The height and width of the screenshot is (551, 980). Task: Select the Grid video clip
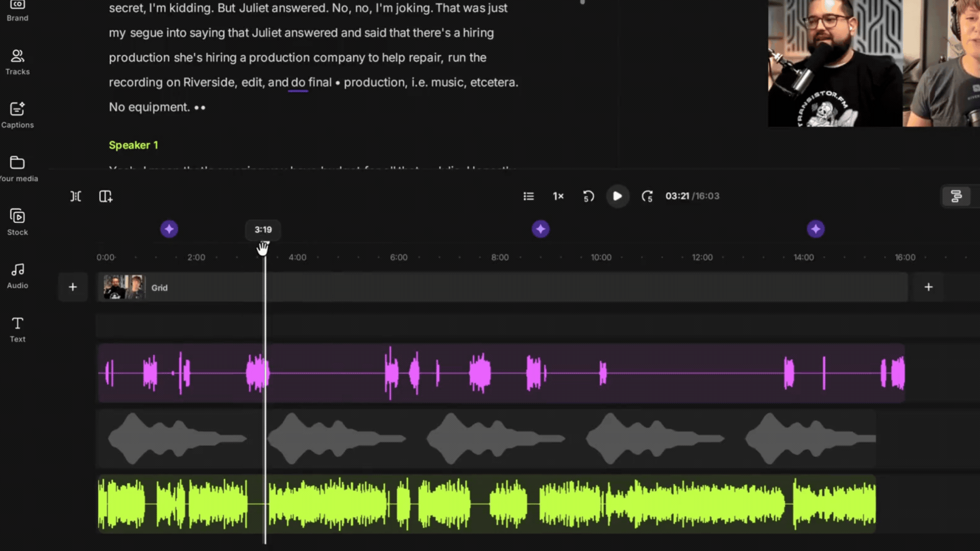point(502,287)
